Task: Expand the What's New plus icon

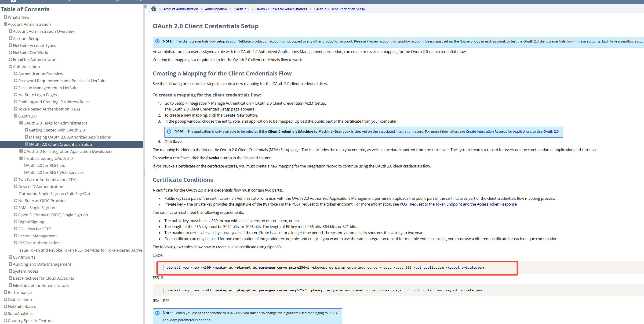Action: pos(5,17)
